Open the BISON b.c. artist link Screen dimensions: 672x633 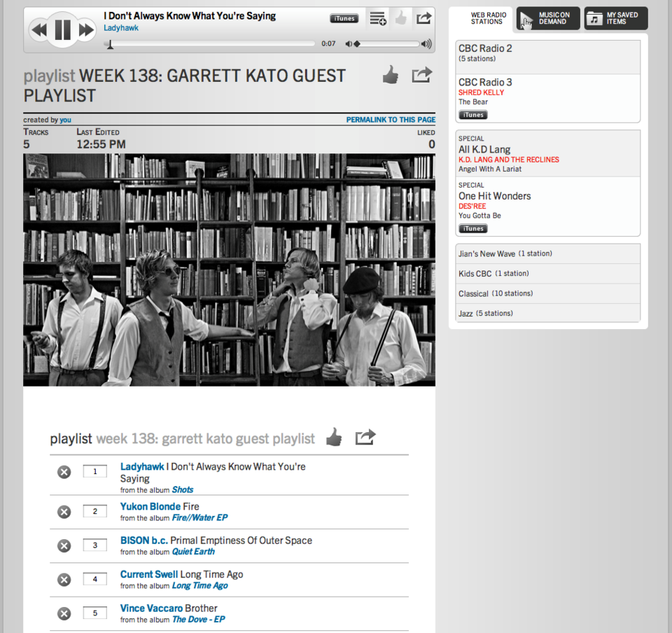coord(144,541)
